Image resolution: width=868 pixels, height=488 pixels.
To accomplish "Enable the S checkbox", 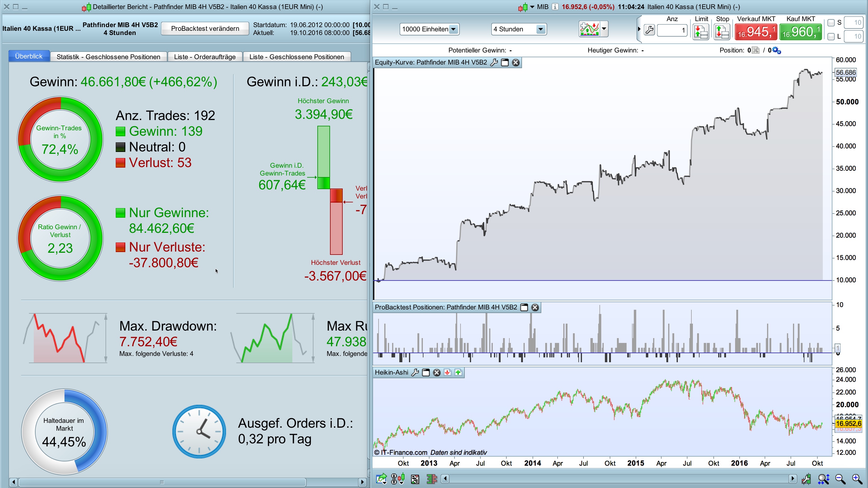I will click(831, 23).
